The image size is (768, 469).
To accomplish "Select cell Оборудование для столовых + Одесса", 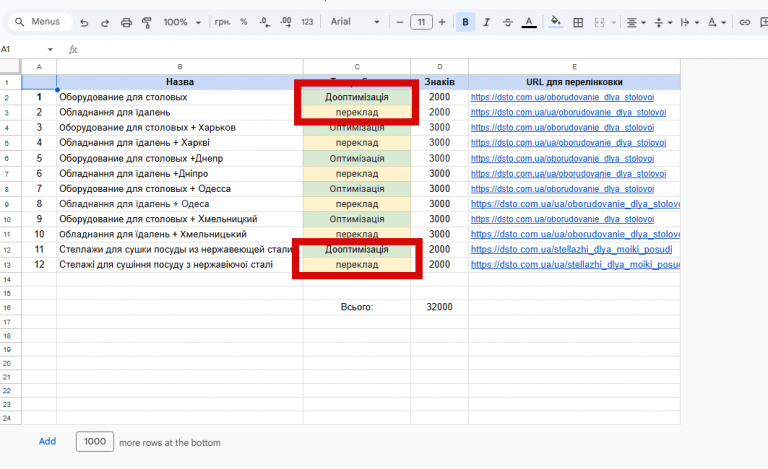I will coord(180,188).
